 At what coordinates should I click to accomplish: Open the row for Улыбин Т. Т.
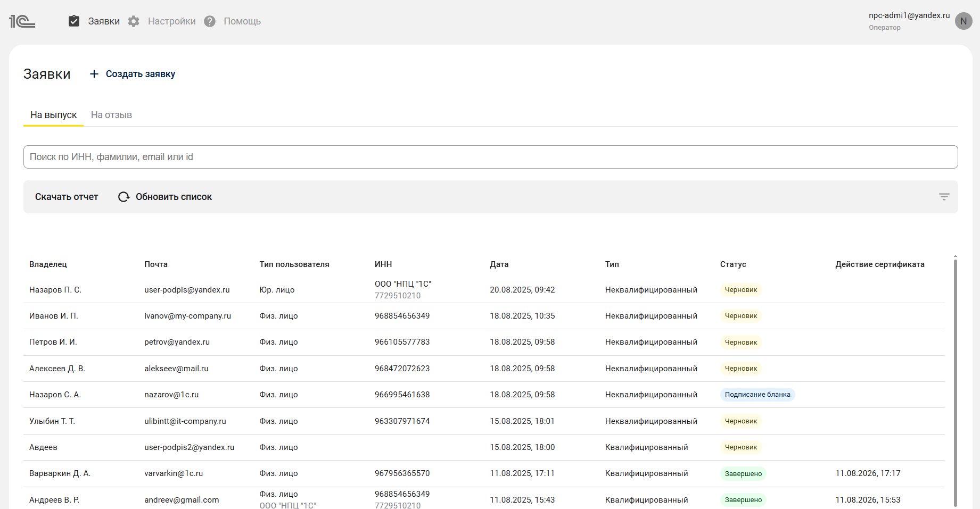(484, 421)
